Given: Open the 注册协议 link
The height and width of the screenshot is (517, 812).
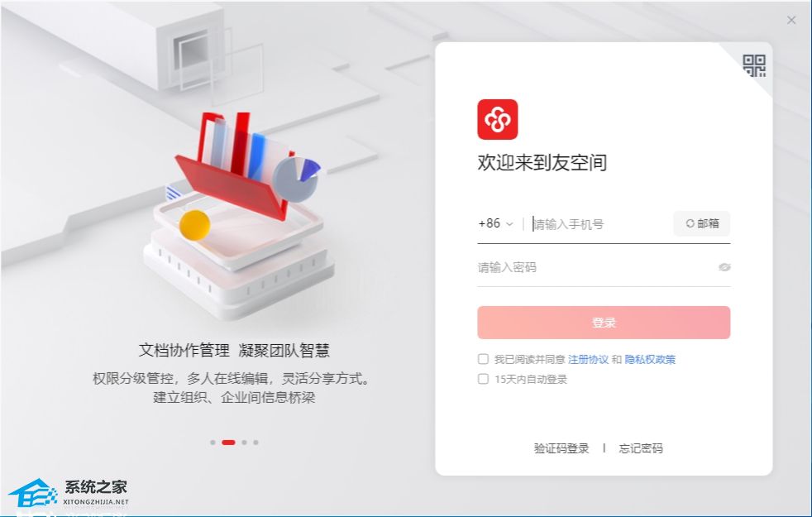Looking at the screenshot, I should (x=588, y=359).
